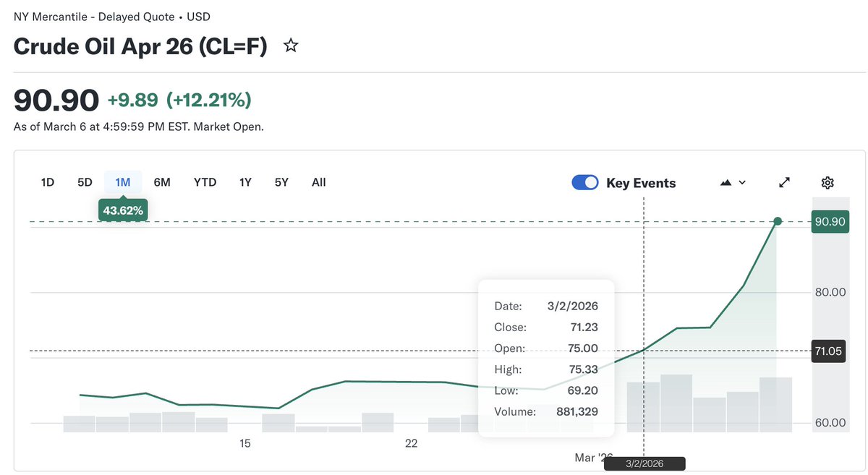Select the 1Y time range
The height and width of the screenshot is (475, 868).
pyautogui.click(x=245, y=182)
